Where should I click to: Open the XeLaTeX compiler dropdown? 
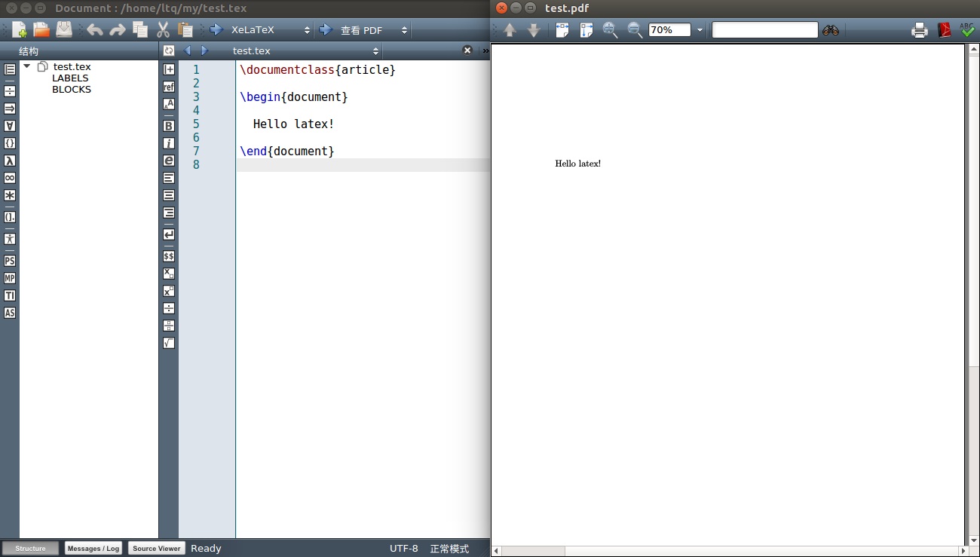point(307,30)
